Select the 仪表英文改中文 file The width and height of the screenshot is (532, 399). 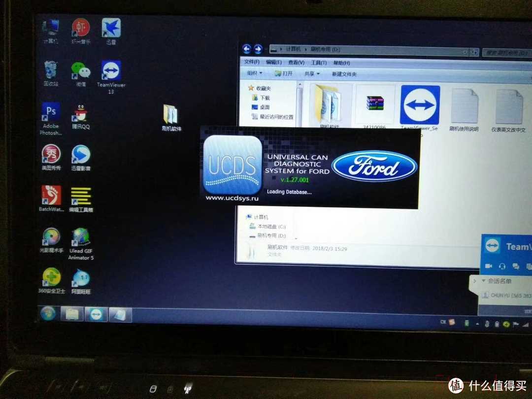508,110
